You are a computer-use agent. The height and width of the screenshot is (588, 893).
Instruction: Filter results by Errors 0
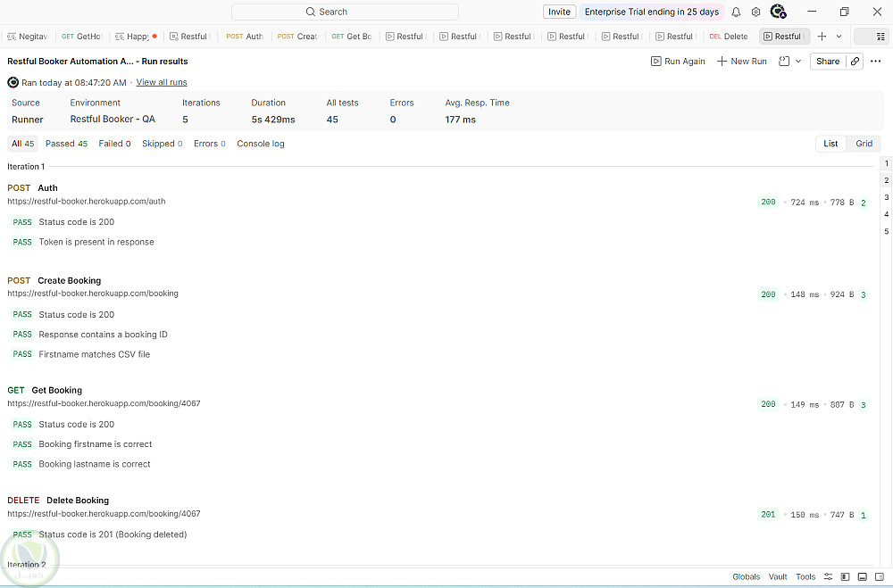[210, 144]
